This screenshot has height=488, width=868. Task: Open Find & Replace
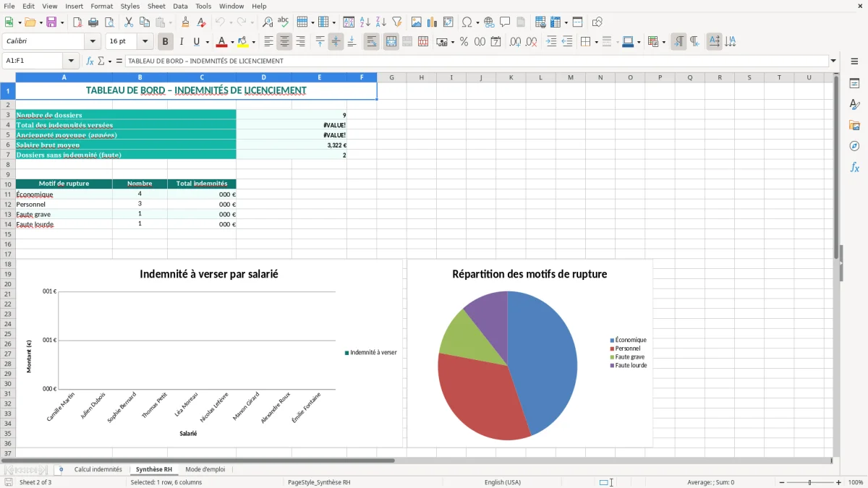(x=268, y=22)
